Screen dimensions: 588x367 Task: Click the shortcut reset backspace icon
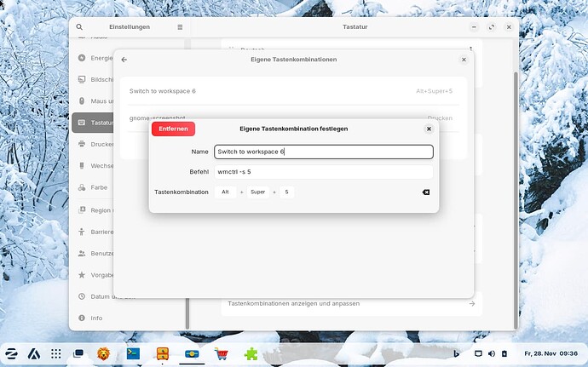click(x=425, y=192)
